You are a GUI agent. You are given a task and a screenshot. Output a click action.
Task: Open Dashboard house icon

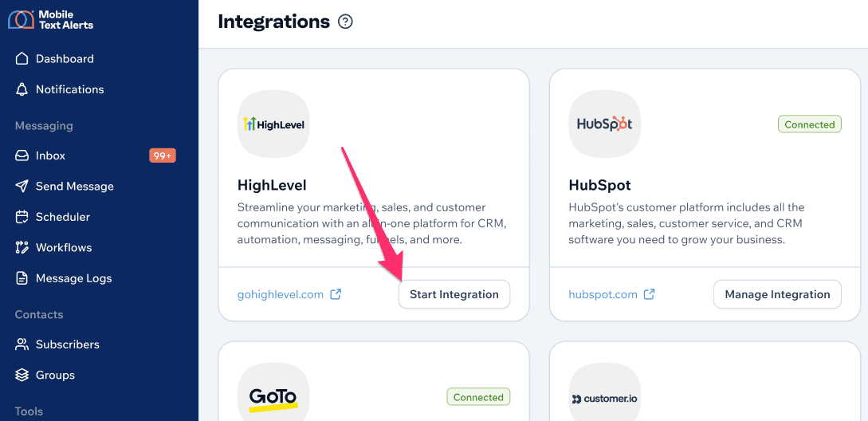click(22, 59)
